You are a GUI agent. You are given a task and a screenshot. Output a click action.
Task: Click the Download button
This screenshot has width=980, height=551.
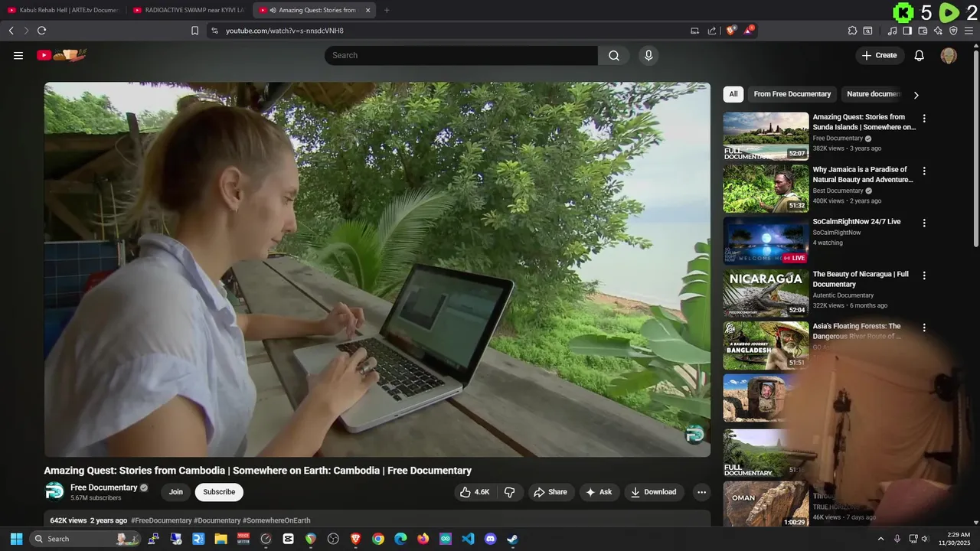(x=654, y=492)
